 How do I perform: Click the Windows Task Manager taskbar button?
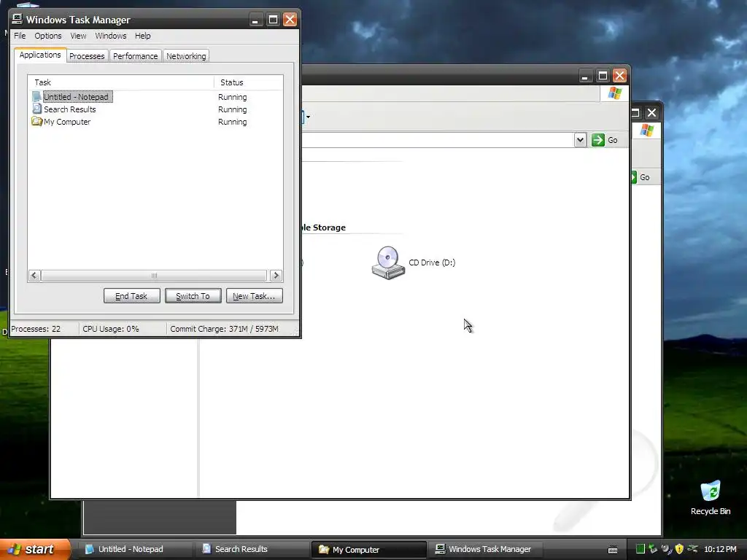[485, 549]
